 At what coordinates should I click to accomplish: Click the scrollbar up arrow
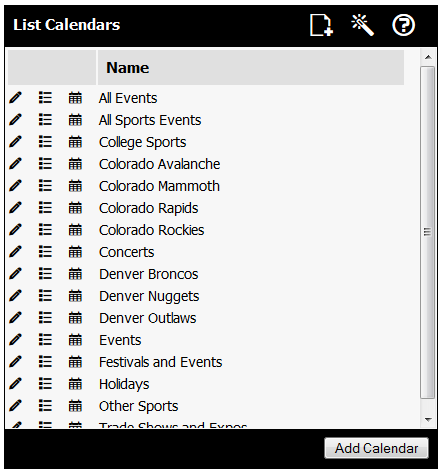428,57
